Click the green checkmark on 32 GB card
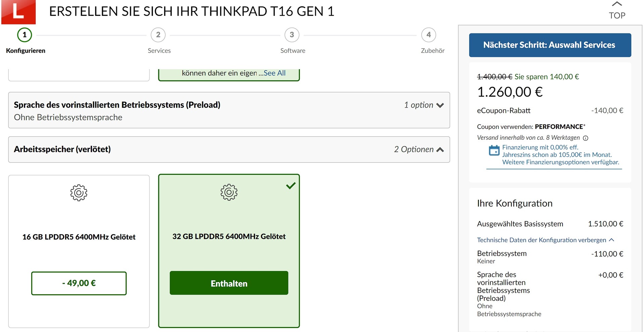 (291, 185)
